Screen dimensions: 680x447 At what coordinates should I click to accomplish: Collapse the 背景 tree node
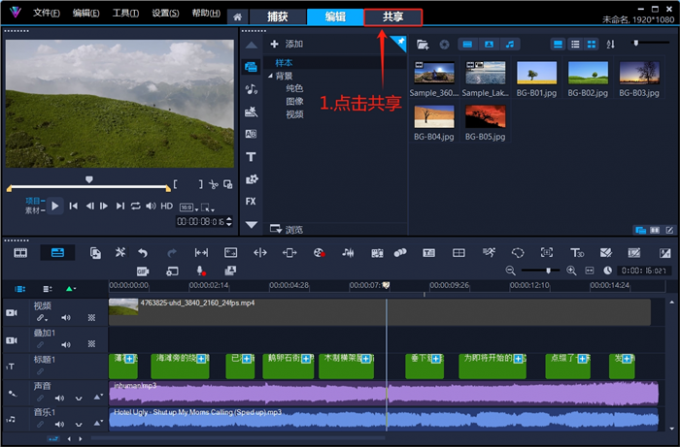(271, 76)
